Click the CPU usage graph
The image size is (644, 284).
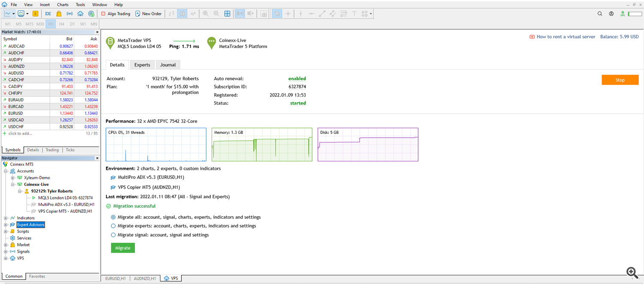[x=155, y=145]
